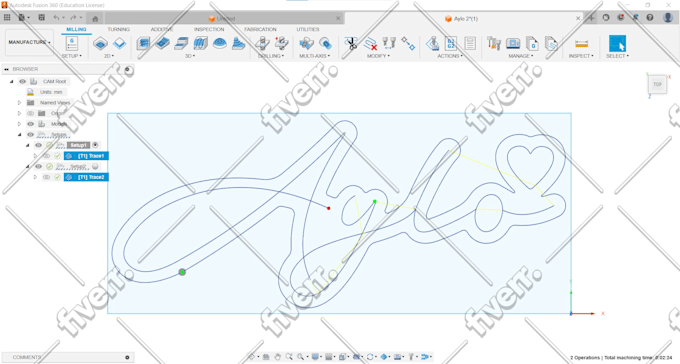Open the Post Process G1 G2 icon

[x=451, y=43]
